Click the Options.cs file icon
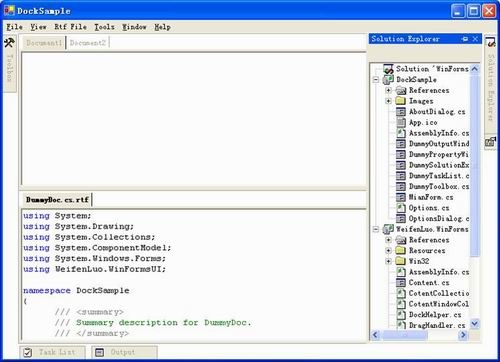 click(x=401, y=208)
